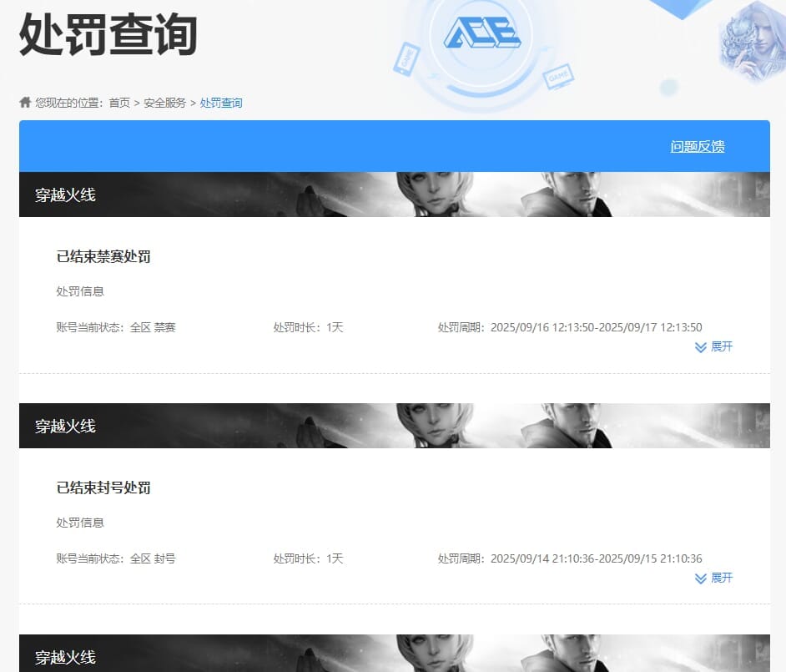Expand 展开 for the 封号 punishment record

(x=722, y=578)
